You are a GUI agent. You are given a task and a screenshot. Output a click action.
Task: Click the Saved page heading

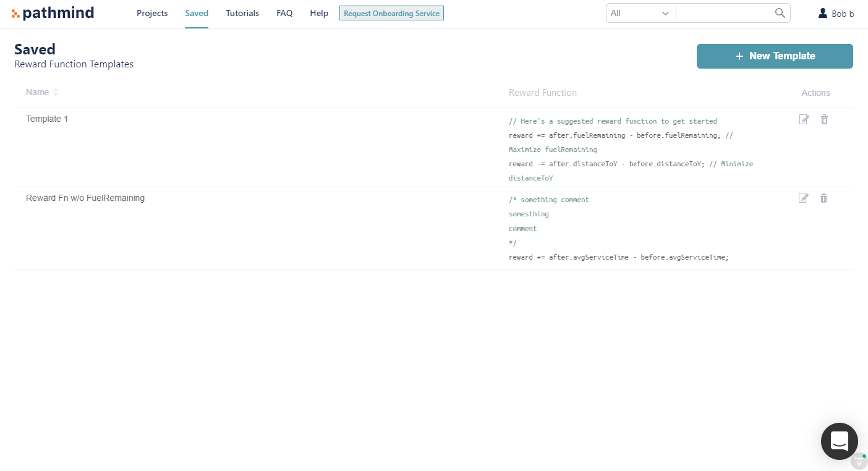(x=35, y=49)
